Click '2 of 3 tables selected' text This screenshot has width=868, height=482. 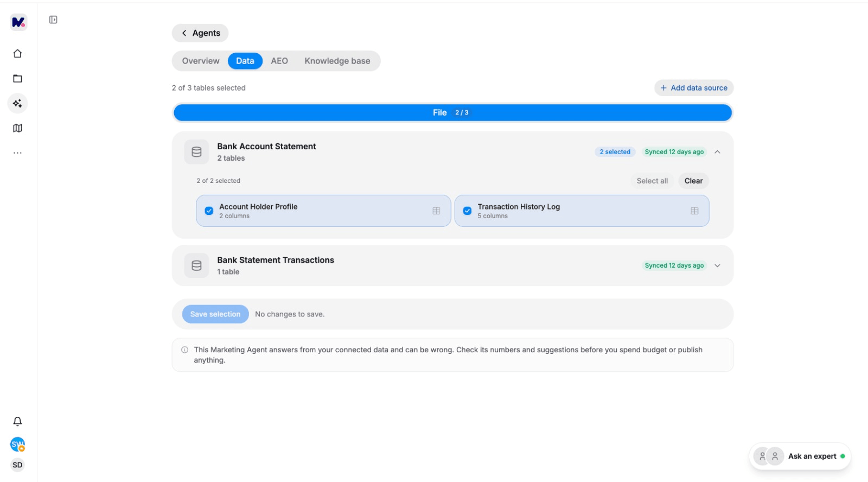[x=209, y=88]
